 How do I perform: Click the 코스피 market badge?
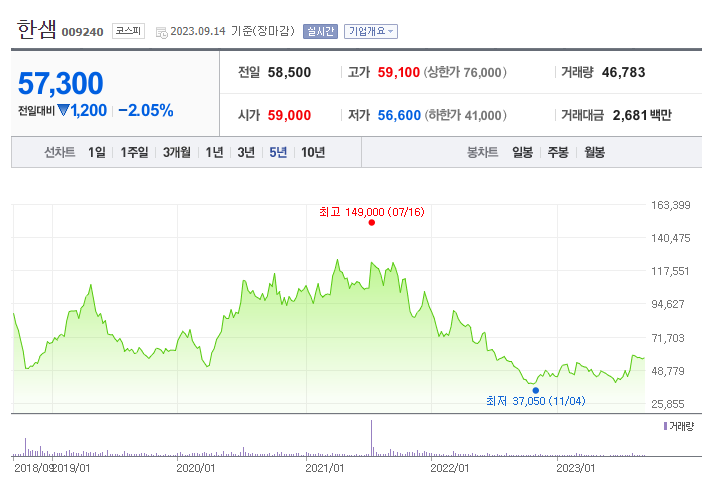pos(128,30)
